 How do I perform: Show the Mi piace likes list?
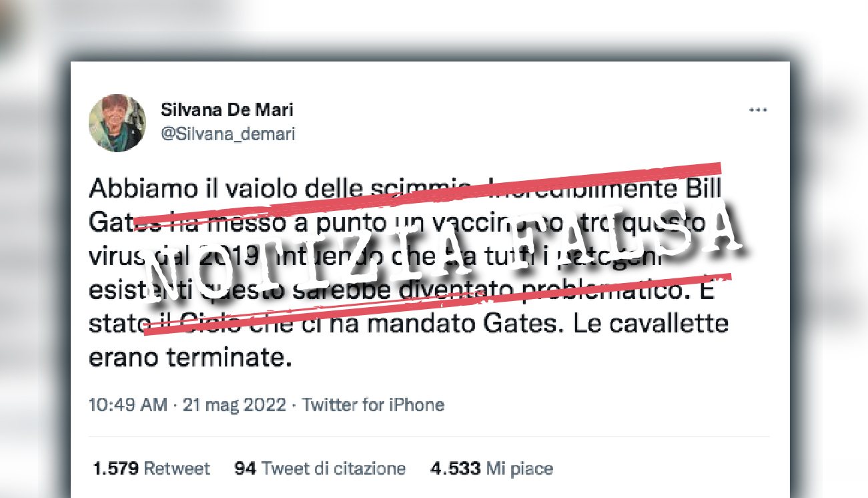click(519, 469)
